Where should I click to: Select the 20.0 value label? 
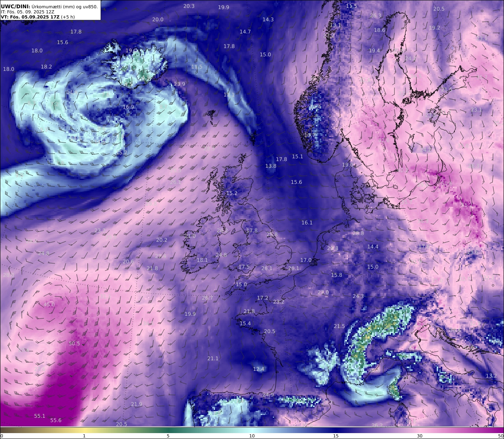pyautogui.click(x=158, y=20)
